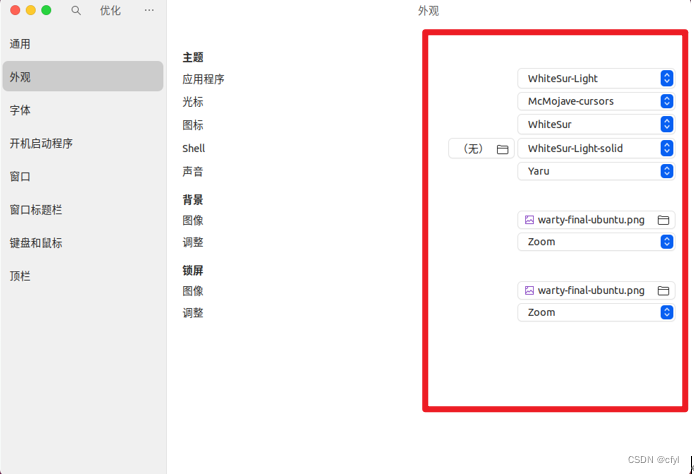Viewport: 694px width, 474px height.
Task: Open 键盘和鼠标 settings
Action: (36, 243)
